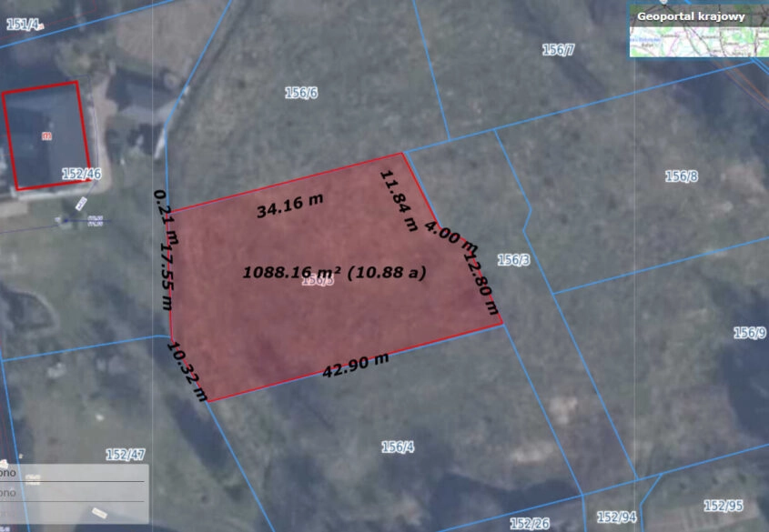Select the 11.84 m edge length label

pyautogui.click(x=399, y=200)
